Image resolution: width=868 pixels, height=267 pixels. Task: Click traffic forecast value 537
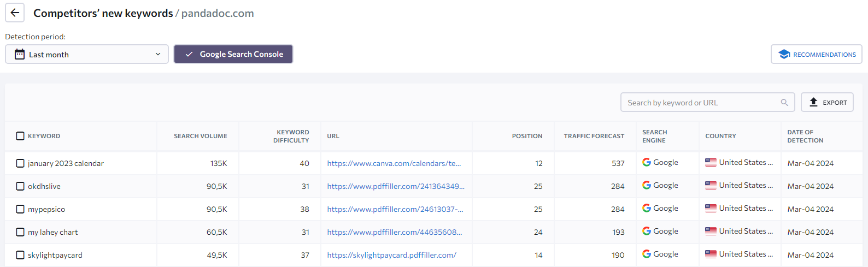(618, 163)
